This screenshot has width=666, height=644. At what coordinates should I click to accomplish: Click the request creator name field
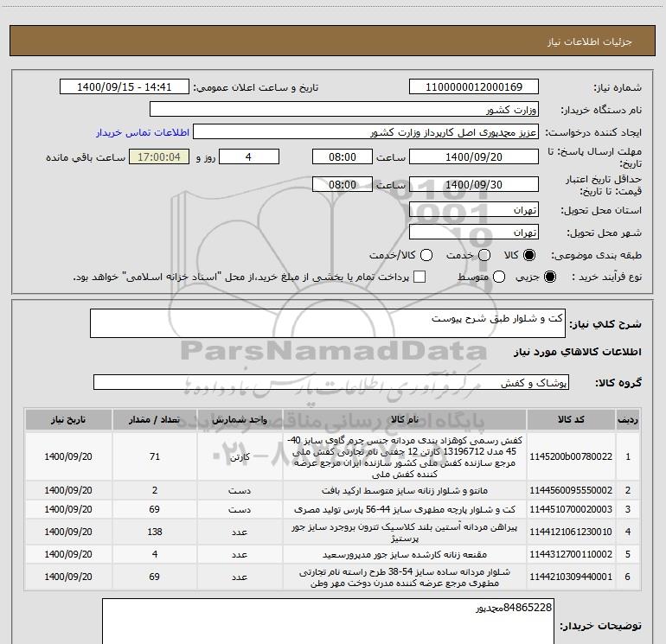point(366,132)
